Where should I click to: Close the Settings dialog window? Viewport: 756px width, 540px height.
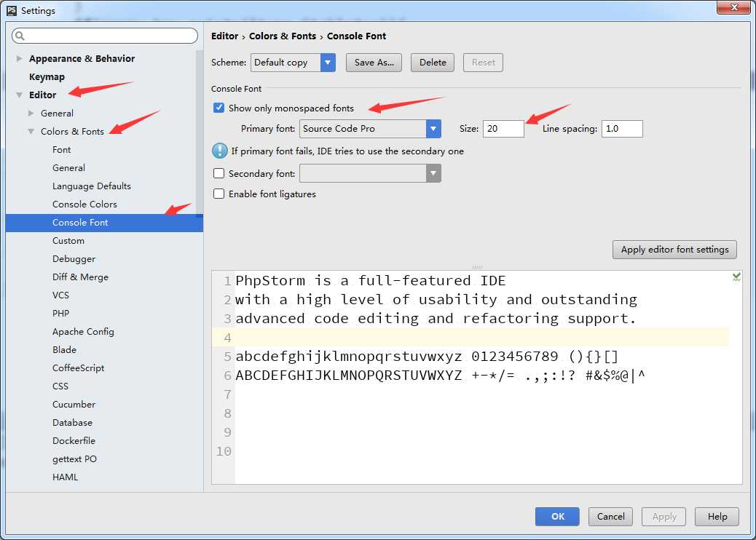click(x=734, y=7)
